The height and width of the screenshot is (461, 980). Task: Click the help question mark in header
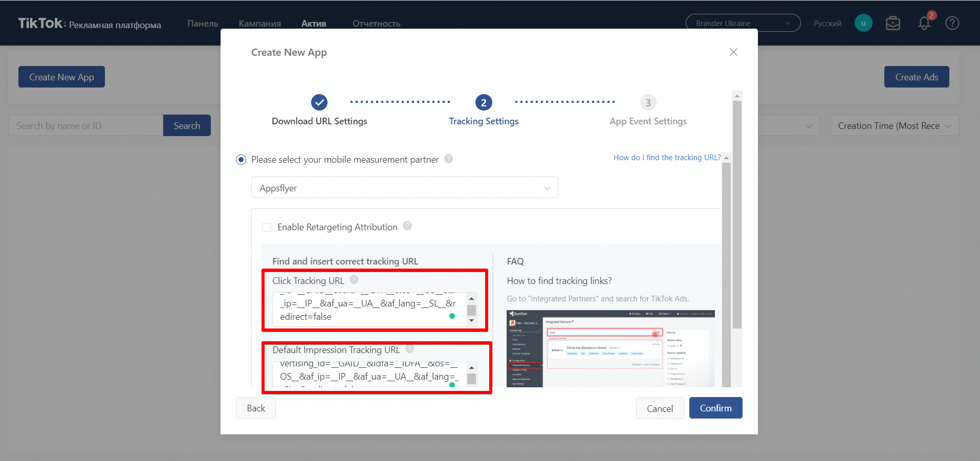(x=952, y=24)
